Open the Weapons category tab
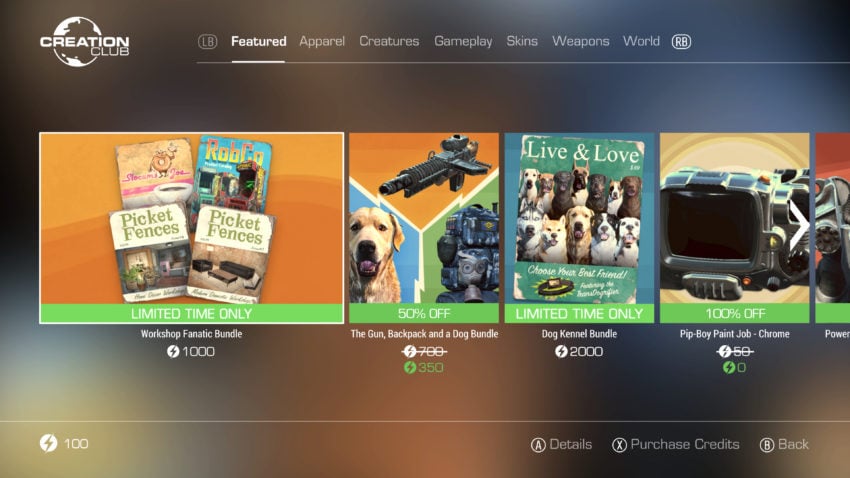This screenshot has height=478, width=850. [581, 41]
